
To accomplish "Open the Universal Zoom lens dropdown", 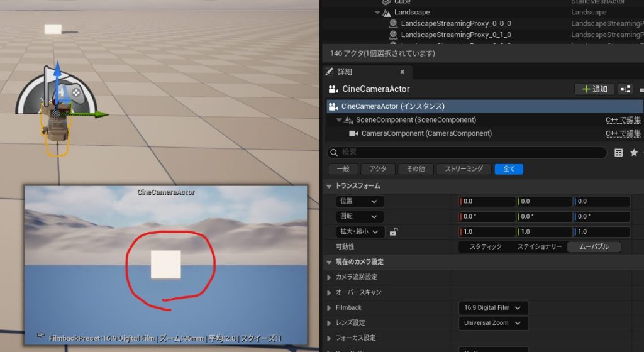I will tap(493, 323).
